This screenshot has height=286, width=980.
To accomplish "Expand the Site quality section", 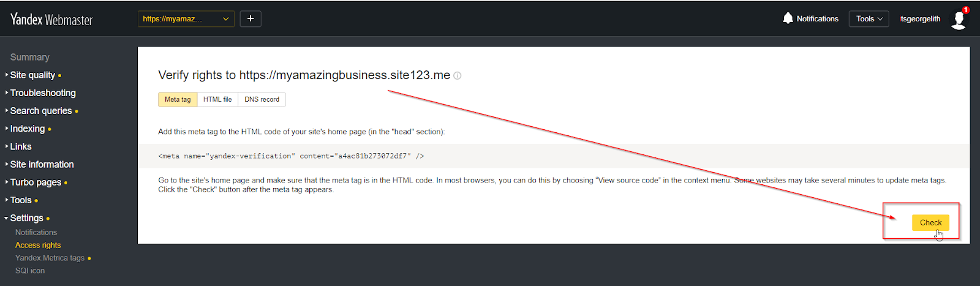I will point(32,75).
